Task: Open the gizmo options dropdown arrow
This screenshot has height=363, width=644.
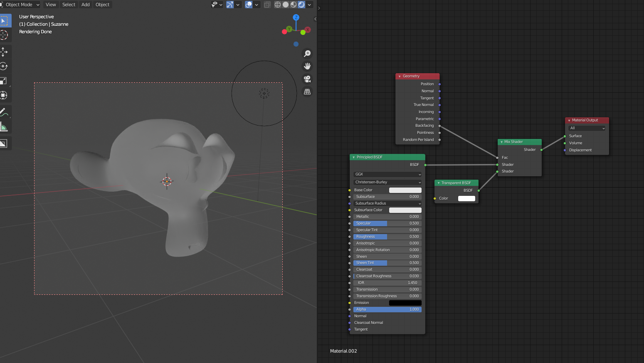Action: [238, 5]
